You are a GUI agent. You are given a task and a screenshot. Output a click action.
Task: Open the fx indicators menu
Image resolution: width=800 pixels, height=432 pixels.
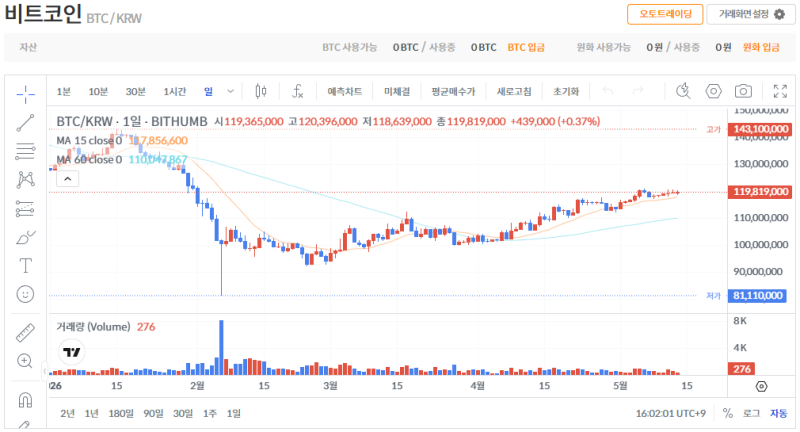pyautogui.click(x=297, y=91)
